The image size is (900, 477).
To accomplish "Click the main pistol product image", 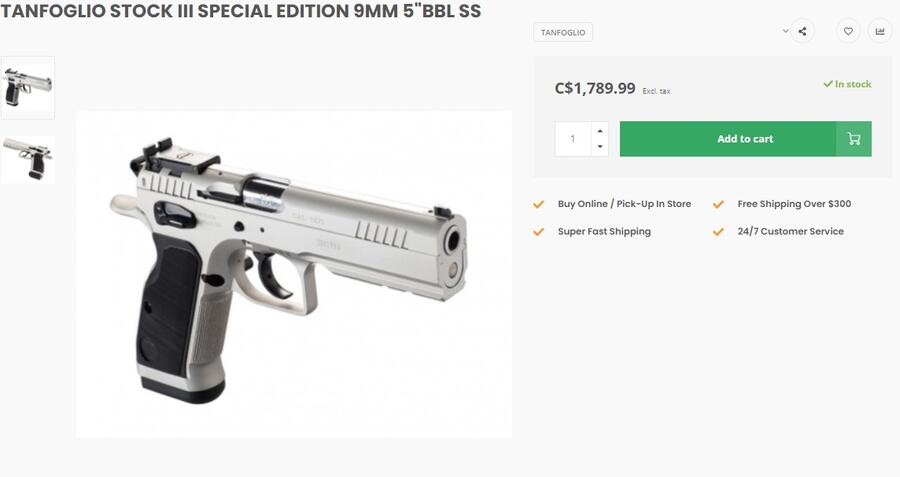I will [294, 273].
